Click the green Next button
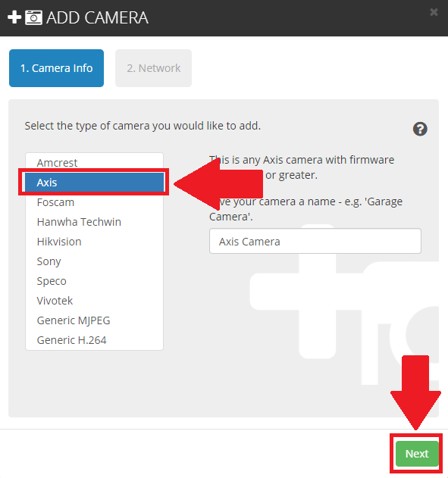The width and height of the screenshot is (448, 478). (x=417, y=454)
